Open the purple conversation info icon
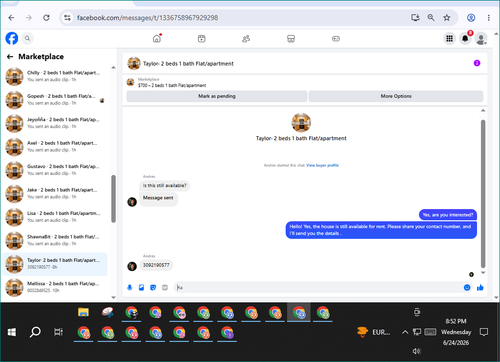The width and height of the screenshot is (500, 362). coord(477,63)
